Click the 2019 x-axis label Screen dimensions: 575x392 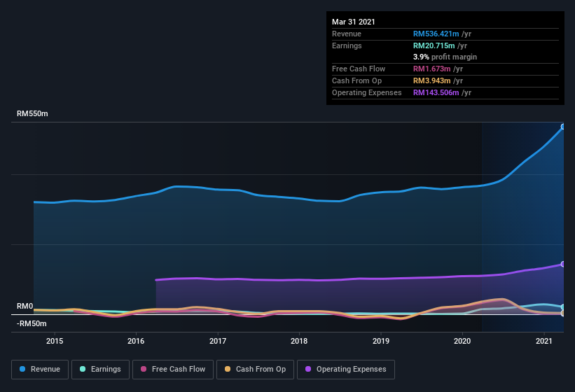tap(380, 341)
